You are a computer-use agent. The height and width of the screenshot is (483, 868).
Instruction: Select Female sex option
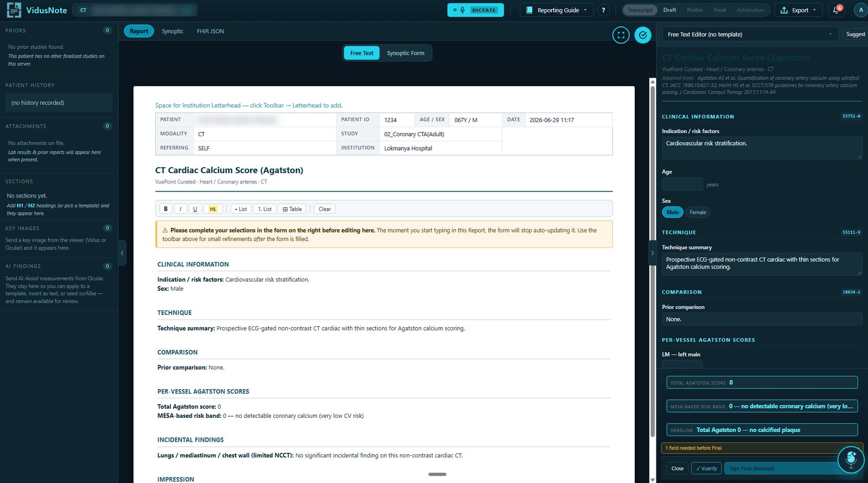(x=698, y=212)
